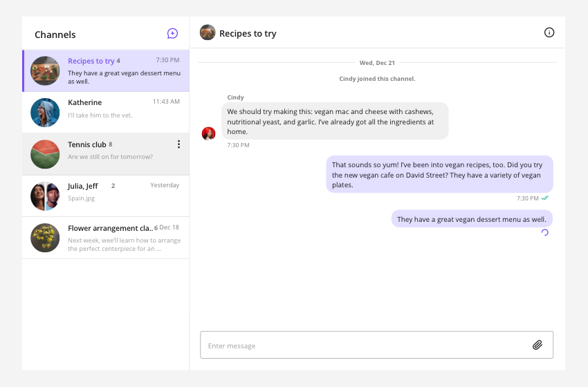This screenshot has width=588, height=387.
Task: Focus the Enter message input field
Action: click(x=376, y=345)
